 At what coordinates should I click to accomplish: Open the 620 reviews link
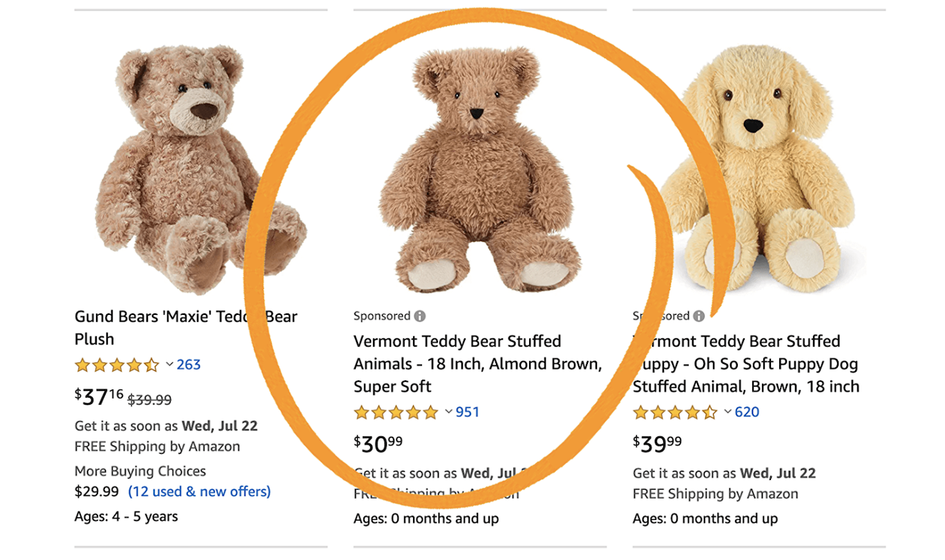click(747, 412)
